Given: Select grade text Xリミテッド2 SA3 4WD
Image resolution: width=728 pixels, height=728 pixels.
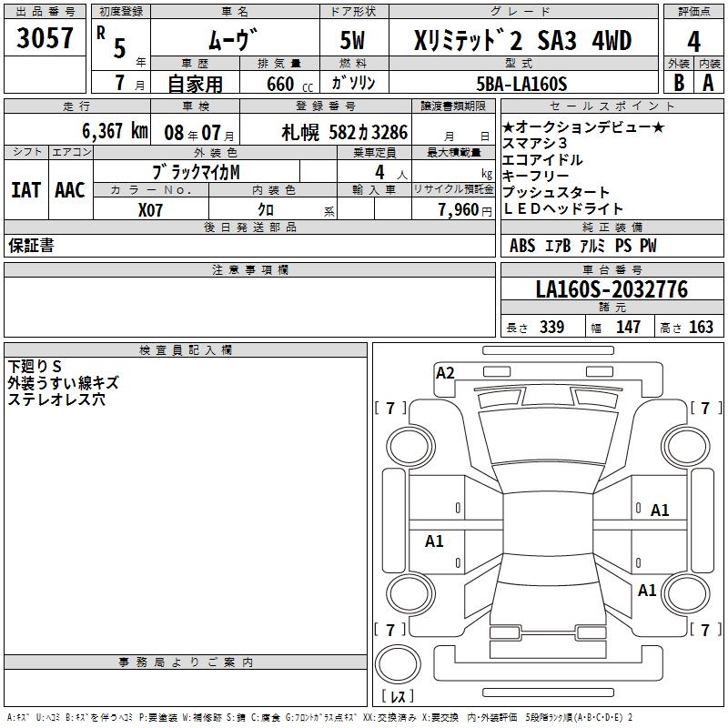Looking at the screenshot, I should point(522,40).
